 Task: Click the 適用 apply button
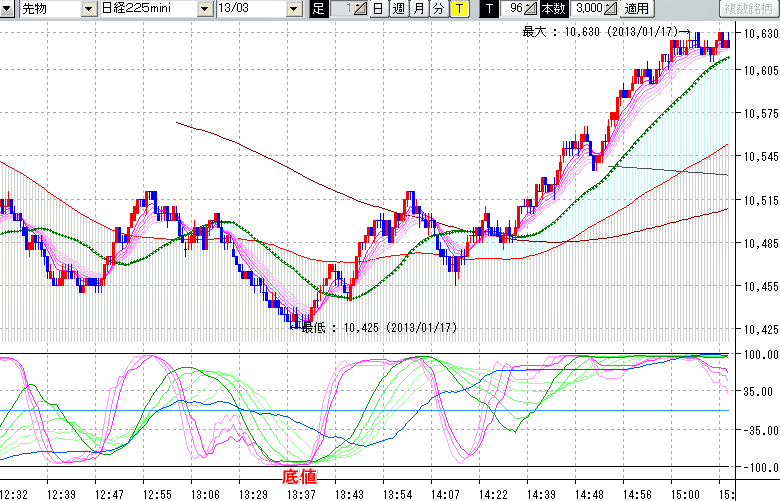click(x=636, y=9)
